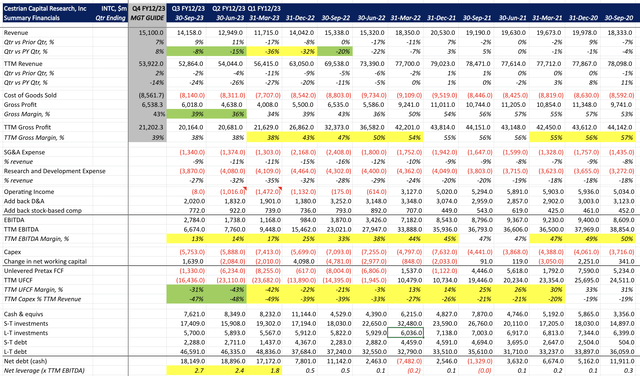Click the TTM UFCF row label
This screenshot has width=640, height=376.
pyautogui.click(x=18, y=280)
